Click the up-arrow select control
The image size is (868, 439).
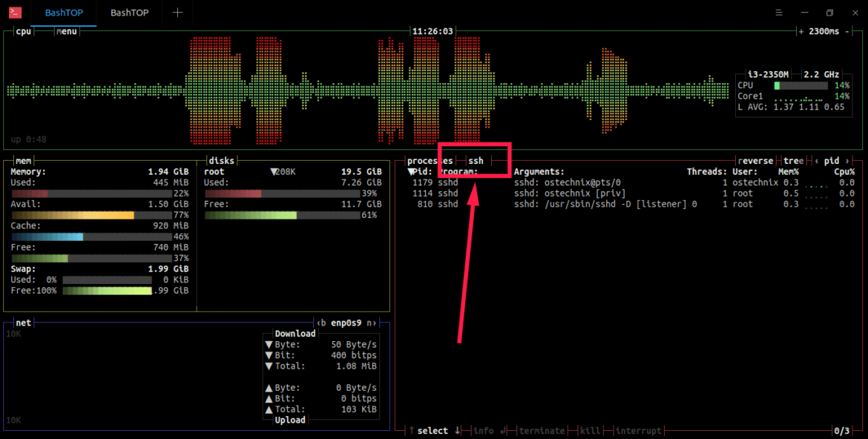(x=410, y=430)
